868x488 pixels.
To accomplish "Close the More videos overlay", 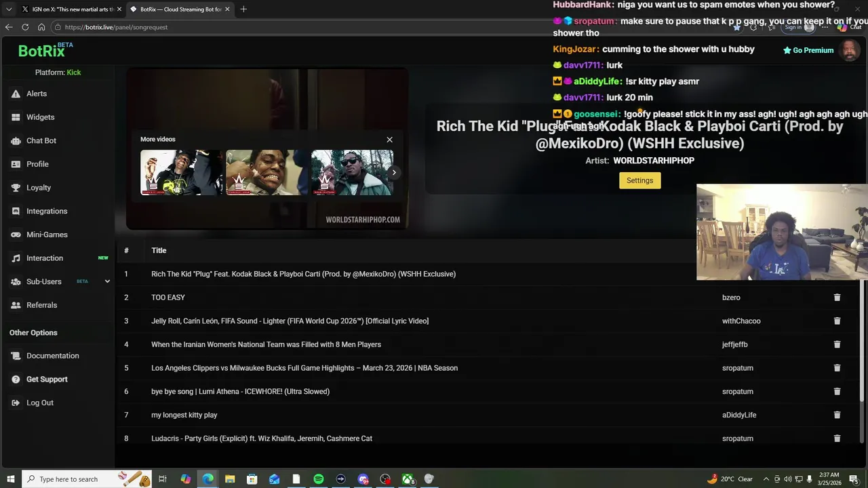I will [389, 140].
